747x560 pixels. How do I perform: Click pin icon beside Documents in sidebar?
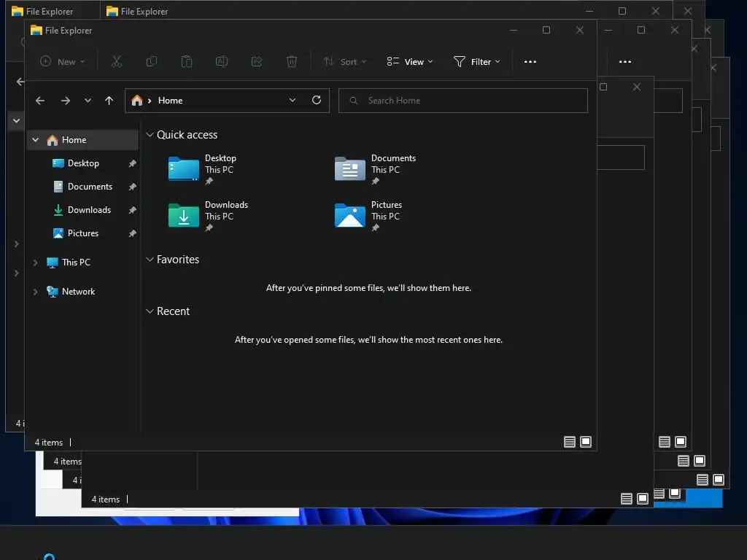pos(133,187)
